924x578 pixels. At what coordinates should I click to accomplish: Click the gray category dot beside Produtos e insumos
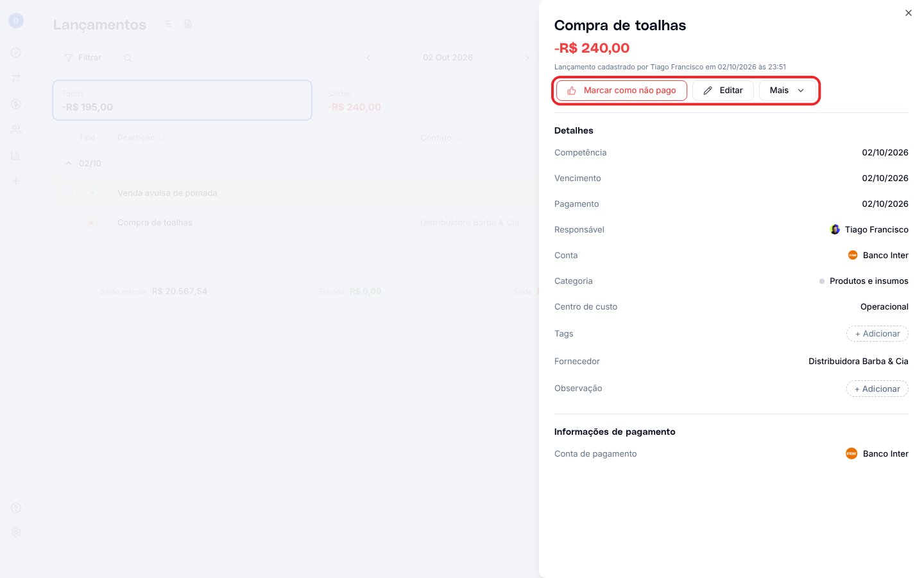(x=822, y=281)
